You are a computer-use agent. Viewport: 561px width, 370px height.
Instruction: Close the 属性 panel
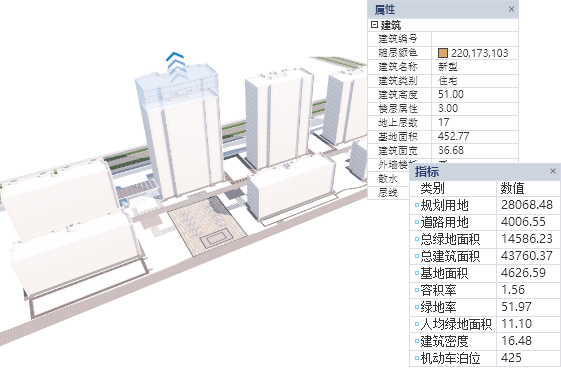tap(511, 9)
